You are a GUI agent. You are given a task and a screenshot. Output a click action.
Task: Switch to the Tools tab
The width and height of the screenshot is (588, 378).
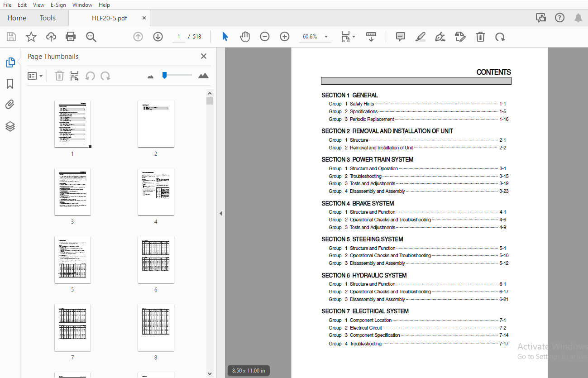48,18
